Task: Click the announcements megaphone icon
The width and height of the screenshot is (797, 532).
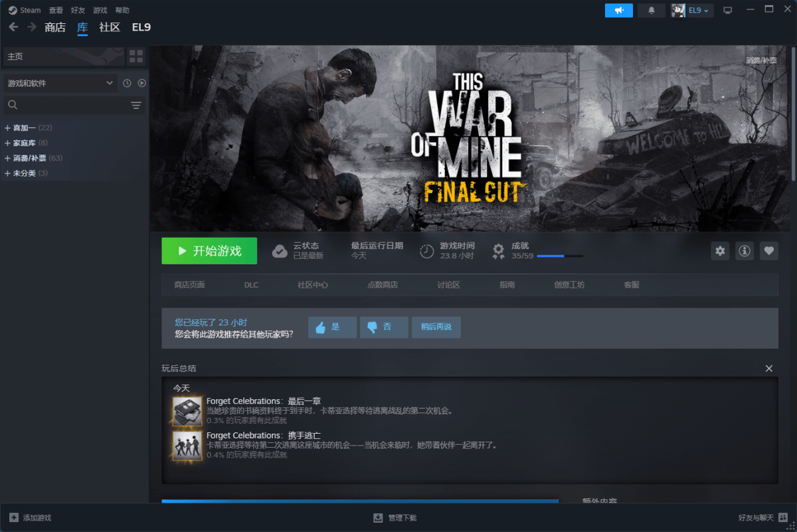Action: [618, 10]
